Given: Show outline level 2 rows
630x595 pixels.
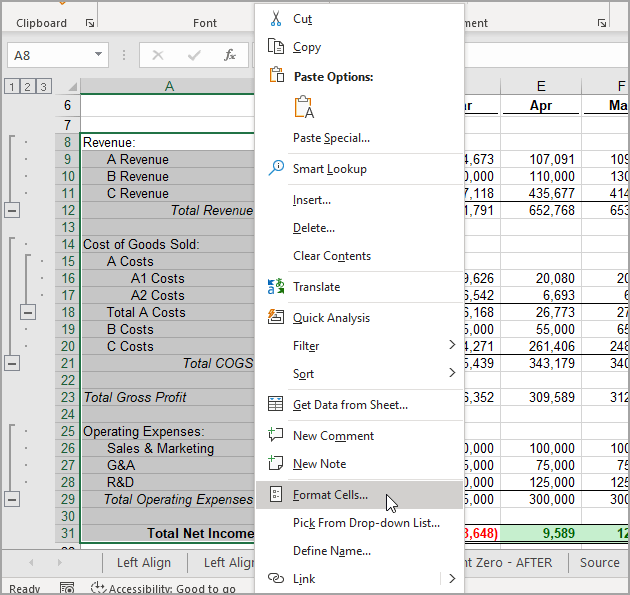Looking at the screenshot, I should pos(28,87).
